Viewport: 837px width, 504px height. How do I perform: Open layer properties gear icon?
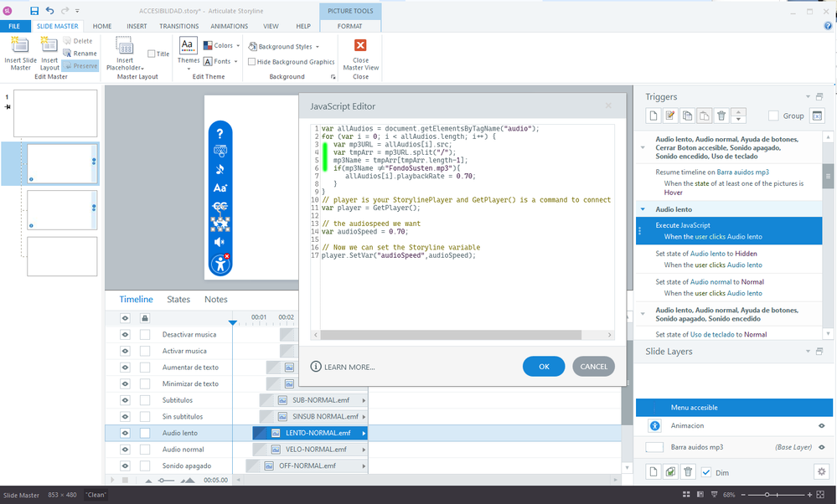click(x=821, y=472)
